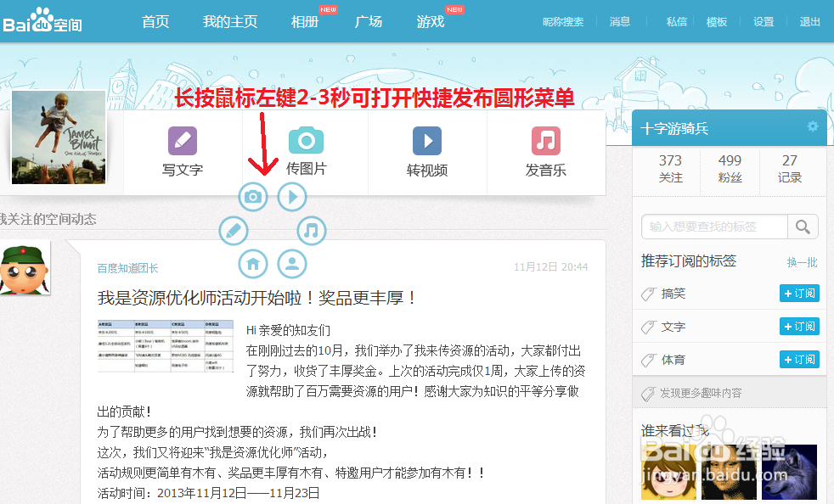Open the 首页 navigation item
The height and width of the screenshot is (504, 834).
click(155, 22)
